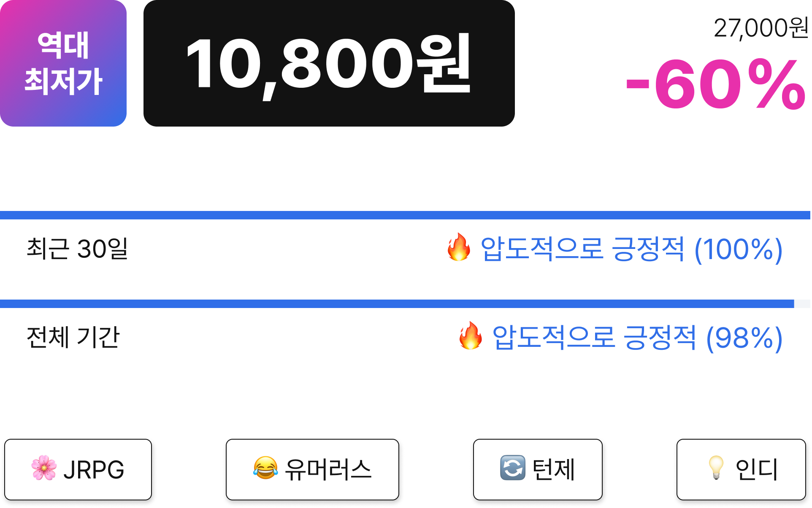Click the 최근 30일 rating progress bar

(405, 215)
